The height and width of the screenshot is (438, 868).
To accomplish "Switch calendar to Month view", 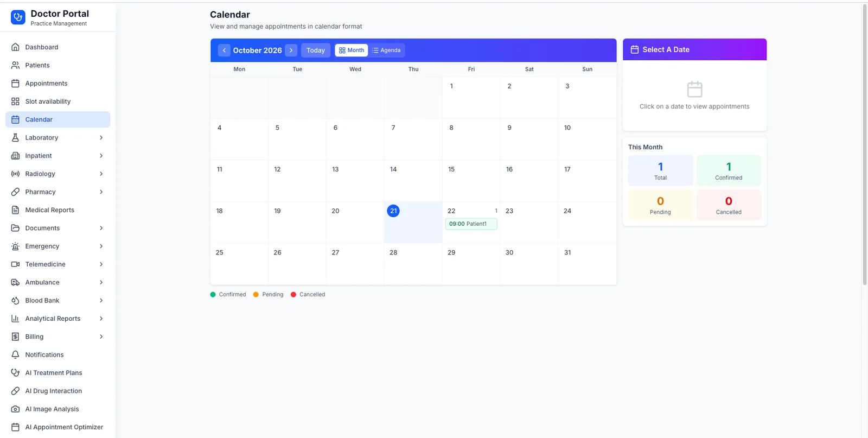I will coord(352,50).
